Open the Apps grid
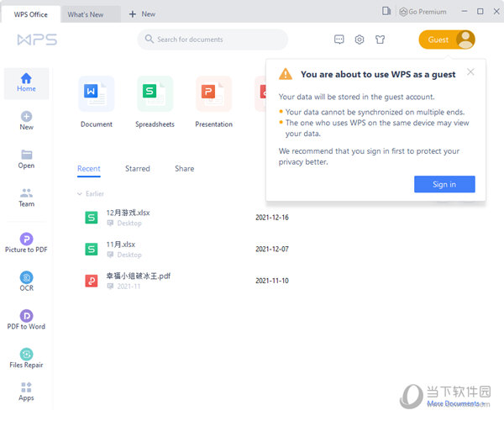Viewport: 504px width, 421px height. [x=26, y=392]
